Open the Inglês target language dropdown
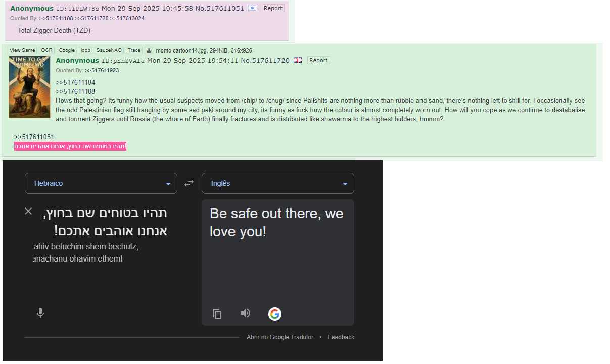 [x=278, y=183]
